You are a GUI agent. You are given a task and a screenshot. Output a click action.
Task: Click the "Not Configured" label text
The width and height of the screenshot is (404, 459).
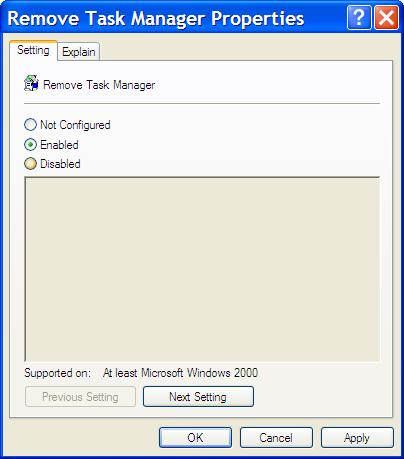(75, 125)
